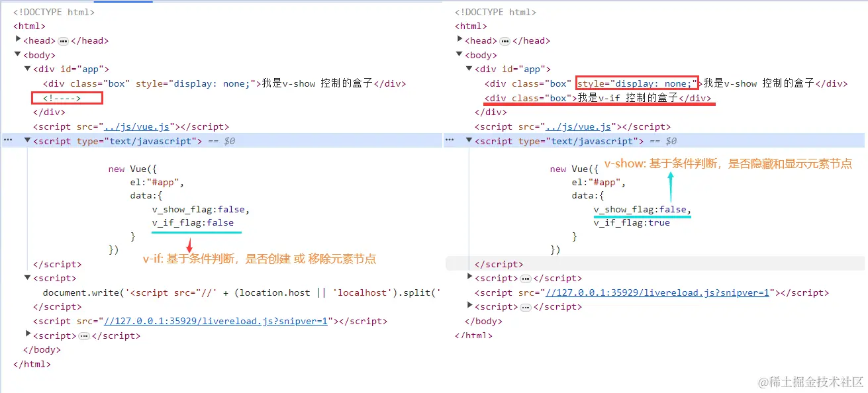Click the data:{ line in left panel
The height and width of the screenshot is (393, 868).
(x=146, y=196)
